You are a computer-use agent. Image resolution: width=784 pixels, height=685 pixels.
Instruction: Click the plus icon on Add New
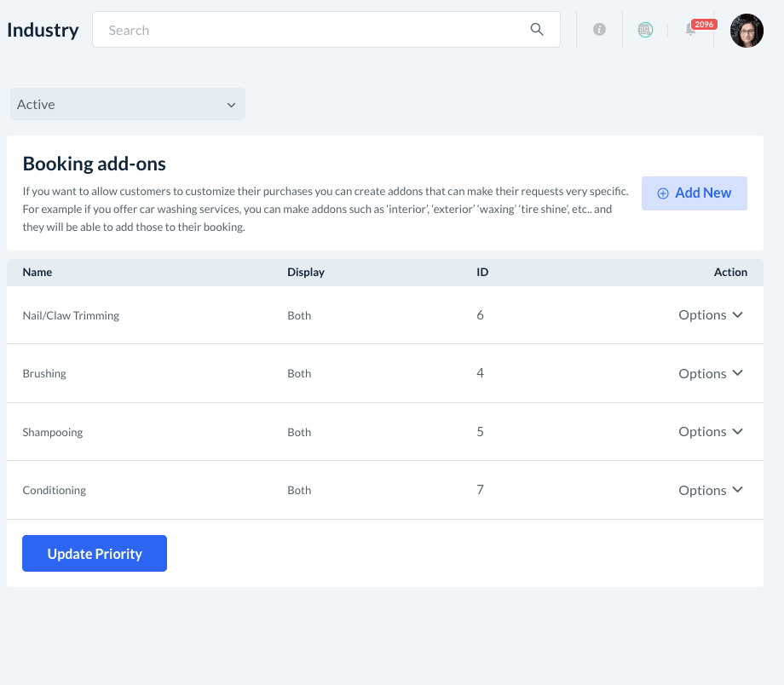click(x=663, y=193)
